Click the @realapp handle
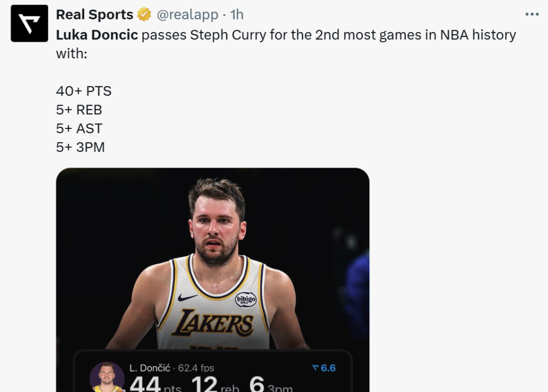Image resolution: width=548 pixels, height=392 pixels. pyautogui.click(x=187, y=15)
